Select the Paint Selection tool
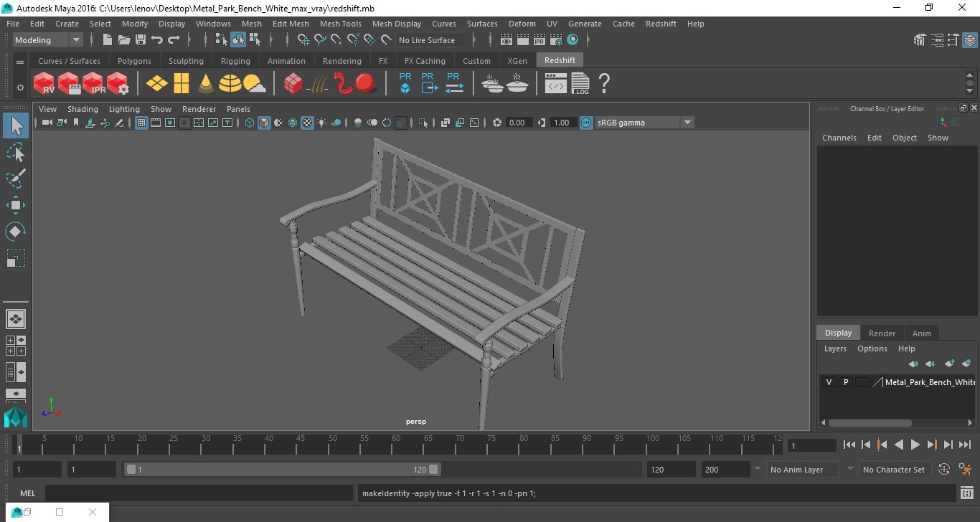This screenshot has width=980, height=522. (x=16, y=179)
